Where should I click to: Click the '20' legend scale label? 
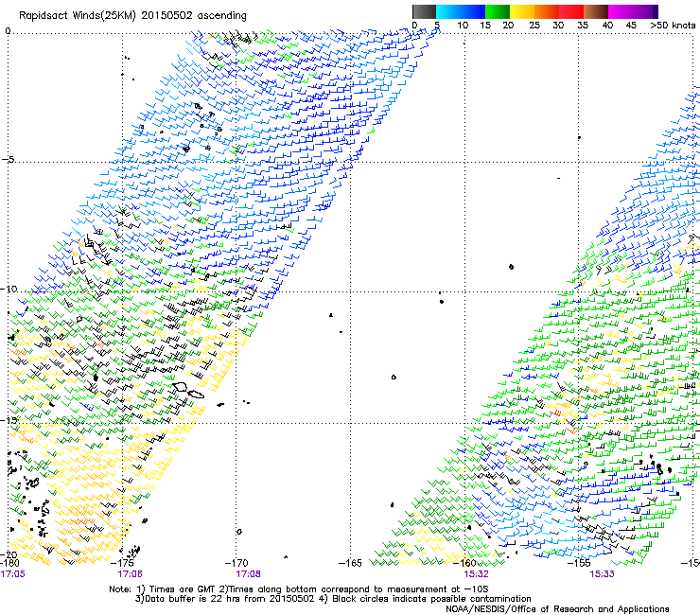508,26
